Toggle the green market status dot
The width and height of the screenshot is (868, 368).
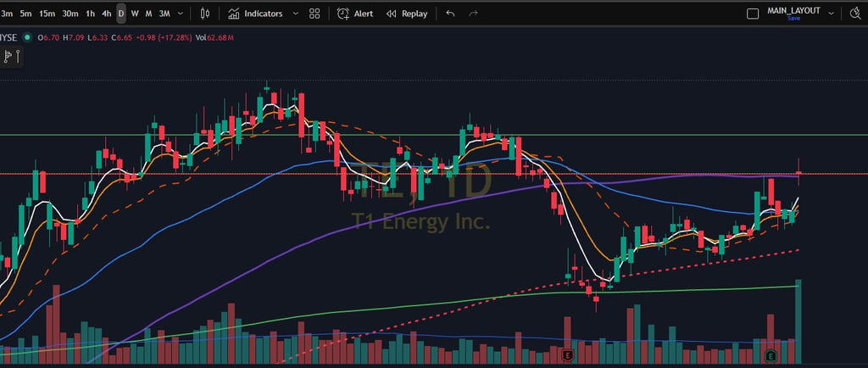click(x=28, y=37)
